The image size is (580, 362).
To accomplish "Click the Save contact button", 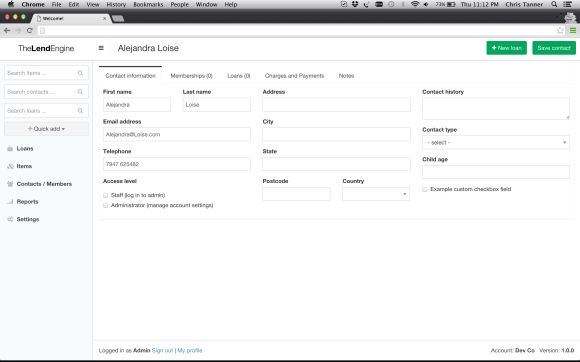I will [x=554, y=48].
